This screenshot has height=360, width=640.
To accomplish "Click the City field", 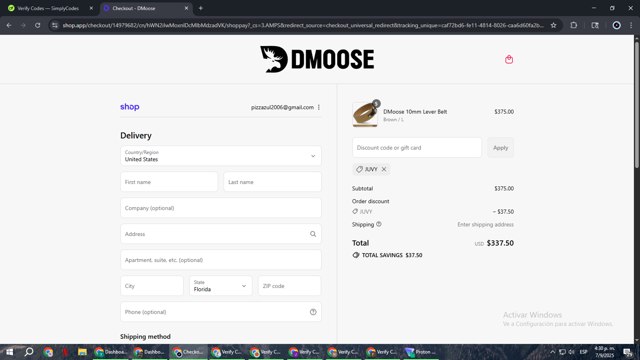I will pyautogui.click(x=152, y=286).
